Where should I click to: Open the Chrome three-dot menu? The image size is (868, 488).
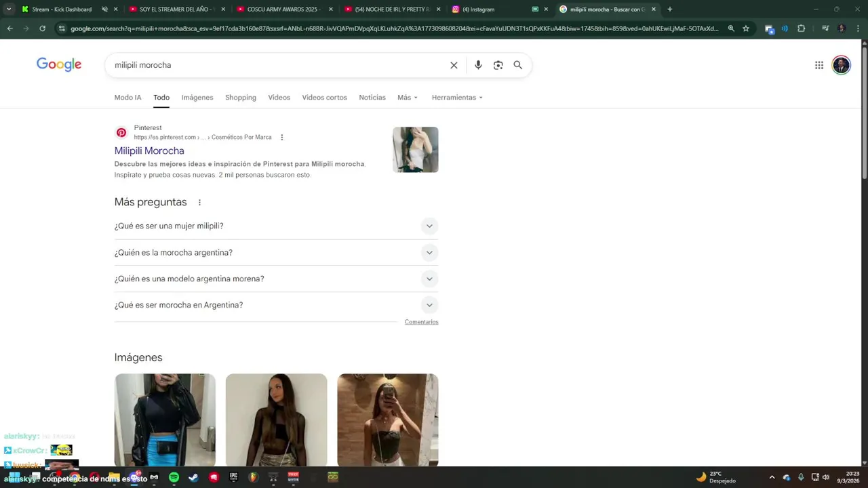858,28
